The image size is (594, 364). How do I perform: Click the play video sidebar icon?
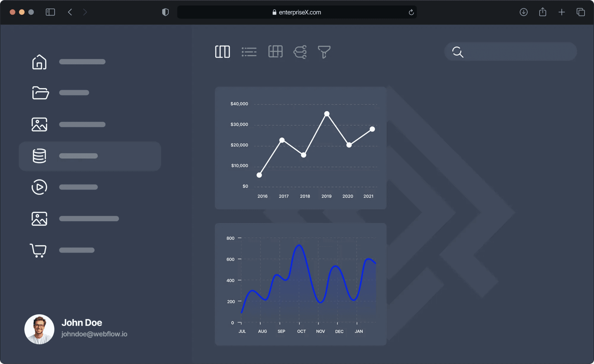(x=39, y=187)
